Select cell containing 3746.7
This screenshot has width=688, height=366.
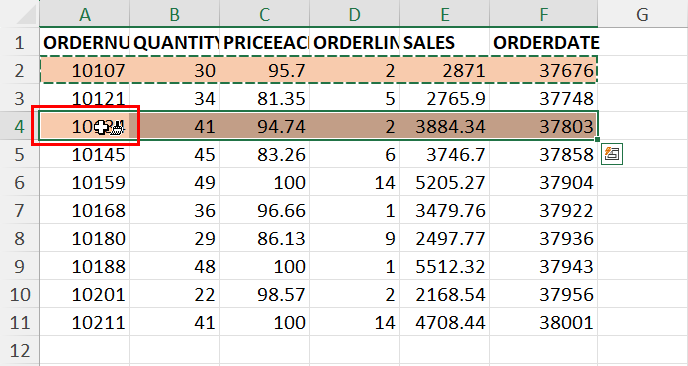pyautogui.click(x=444, y=154)
